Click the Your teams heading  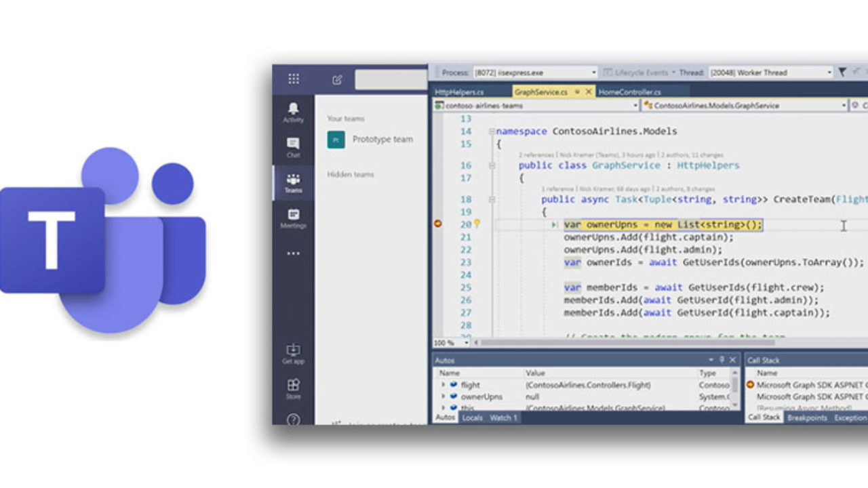tap(346, 119)
